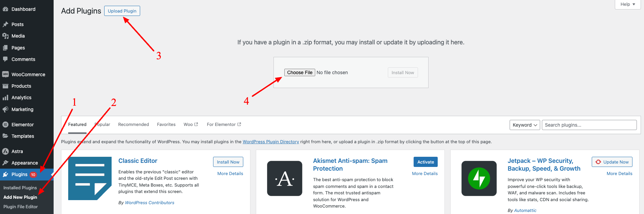Viewport: 644px width, 214px height.
Task: Click the Comments bubble icon
Action: click(5, 59)
